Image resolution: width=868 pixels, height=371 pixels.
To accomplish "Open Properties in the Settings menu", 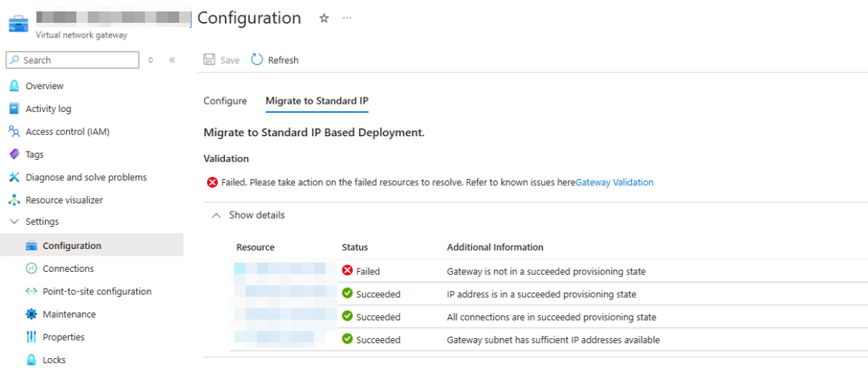I will click(64, 337).
